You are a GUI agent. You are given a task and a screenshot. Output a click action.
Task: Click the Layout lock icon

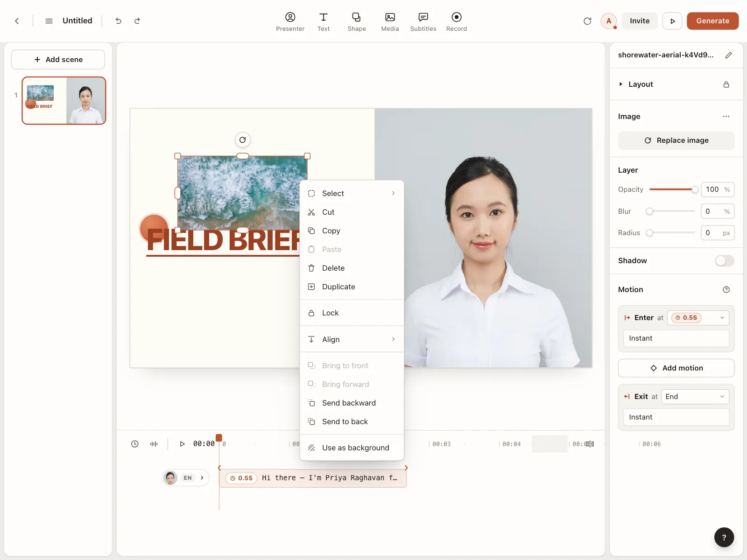click(726, 84)
